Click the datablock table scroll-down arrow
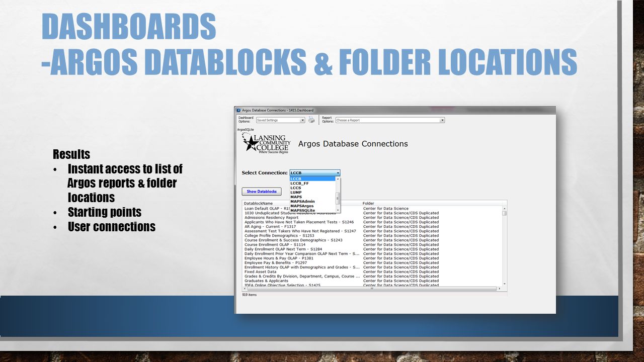The image size is (644, 362). [x=505, y=284]
